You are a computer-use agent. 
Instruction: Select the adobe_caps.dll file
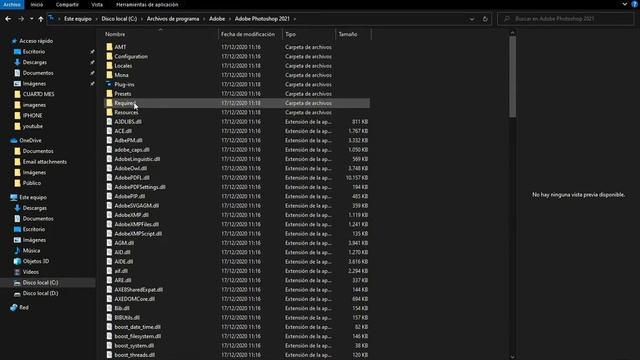point(132,150)
